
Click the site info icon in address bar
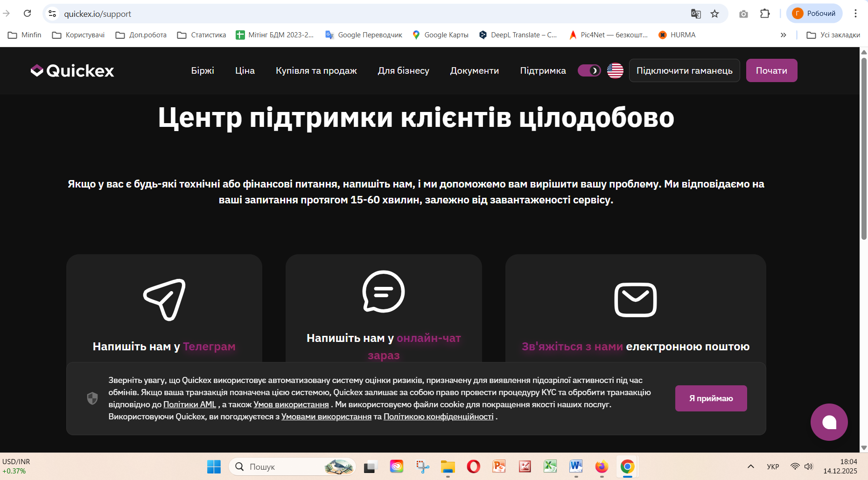pyautogui.click(x=52, y=14)
